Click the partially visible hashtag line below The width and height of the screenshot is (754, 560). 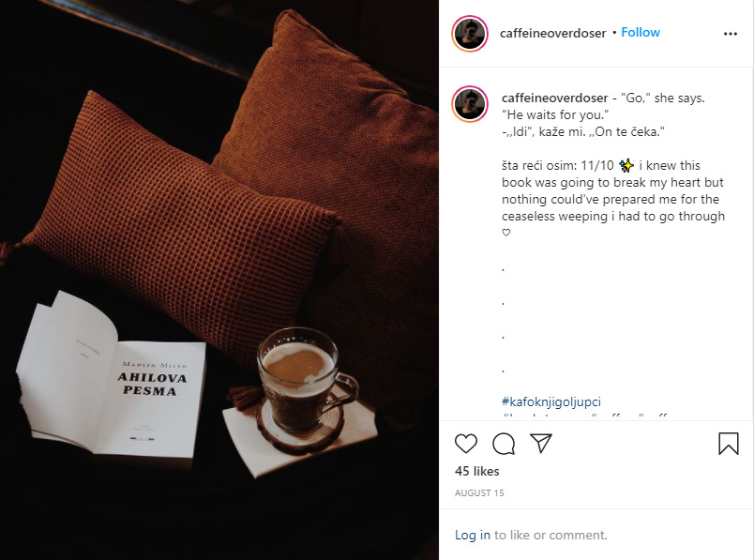[x=584, y=416]
